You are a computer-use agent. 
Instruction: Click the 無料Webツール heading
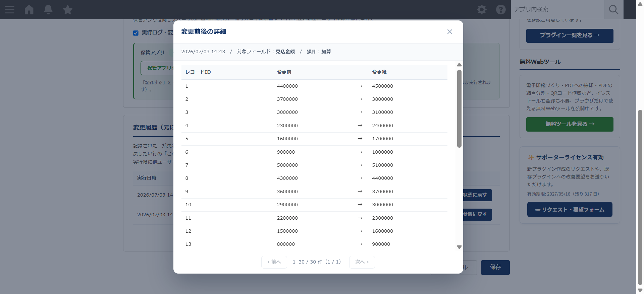[x=540, y=62]
